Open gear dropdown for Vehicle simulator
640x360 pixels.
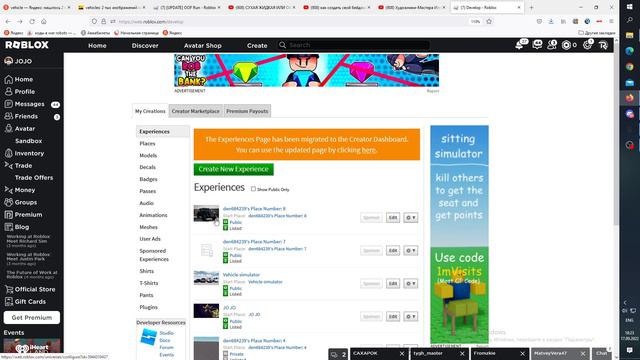411,284
